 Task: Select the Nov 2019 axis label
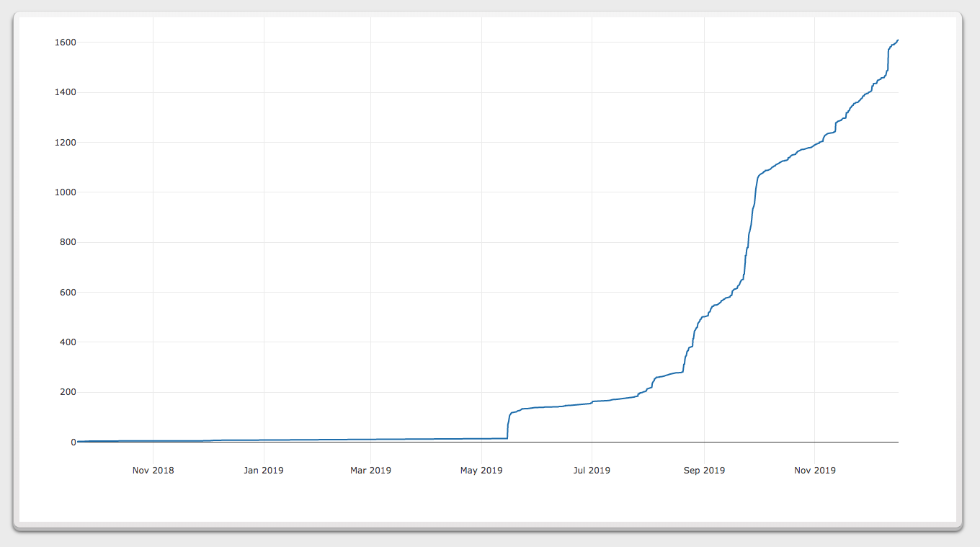814,470
